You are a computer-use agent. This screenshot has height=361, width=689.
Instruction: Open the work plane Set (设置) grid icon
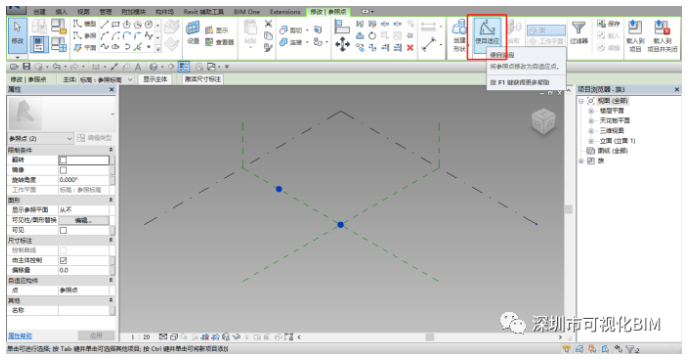[193, 33]
